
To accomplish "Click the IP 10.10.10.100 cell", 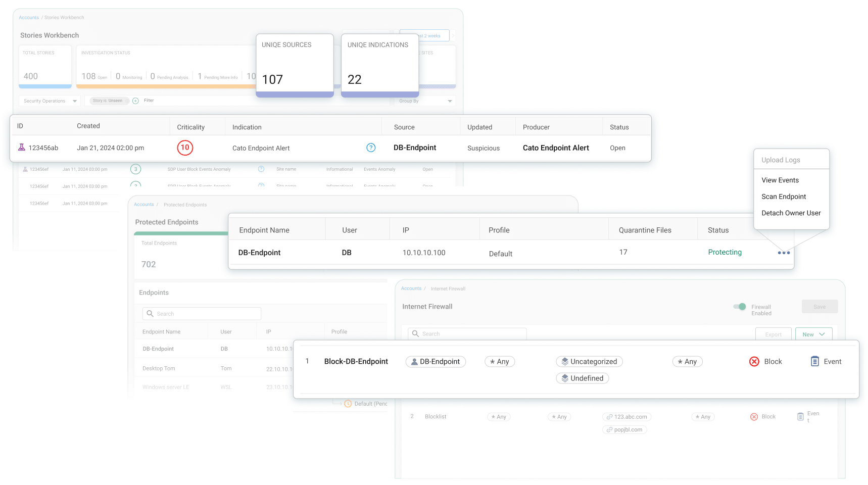I will (424, 253).
